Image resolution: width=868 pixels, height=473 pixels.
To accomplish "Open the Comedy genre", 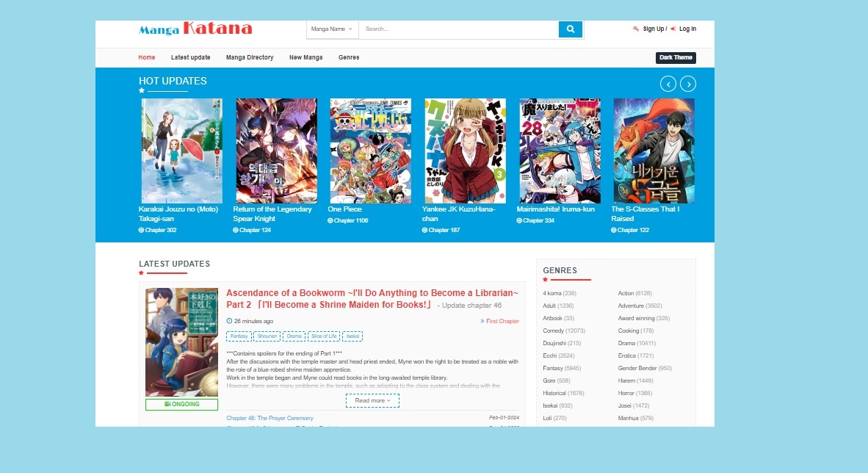I will pyautogui.click(x=563, y=331).
